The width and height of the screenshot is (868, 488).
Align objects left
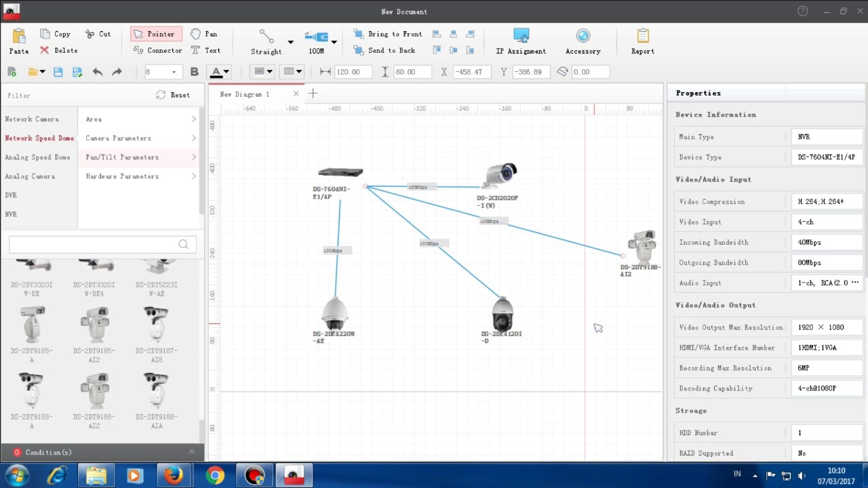(437, 34)
